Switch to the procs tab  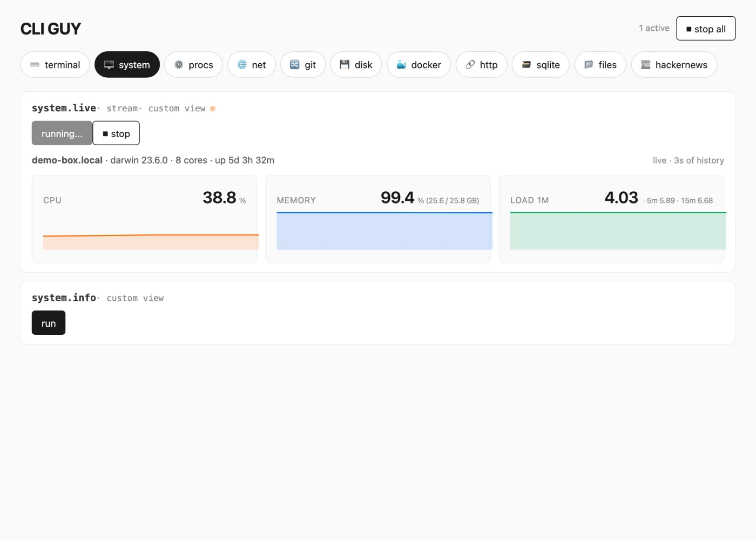tap(193, 65)
